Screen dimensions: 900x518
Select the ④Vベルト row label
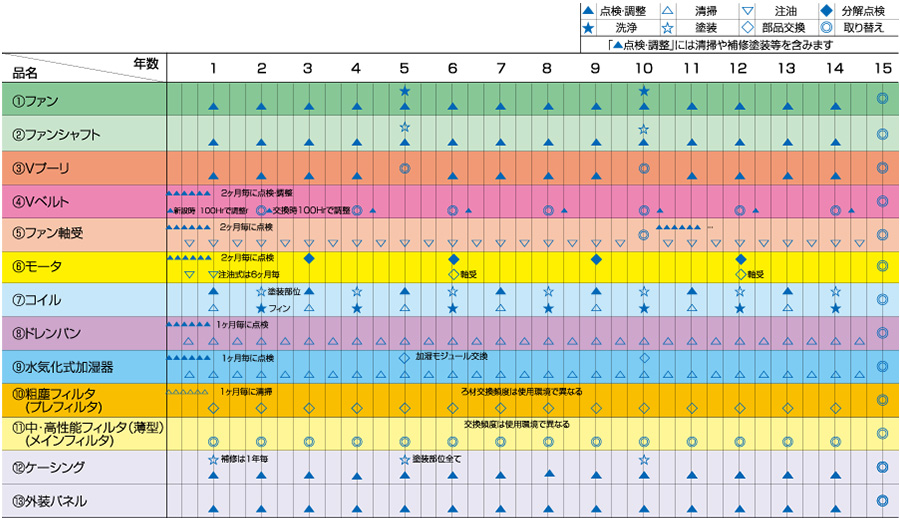coord(41,202)
